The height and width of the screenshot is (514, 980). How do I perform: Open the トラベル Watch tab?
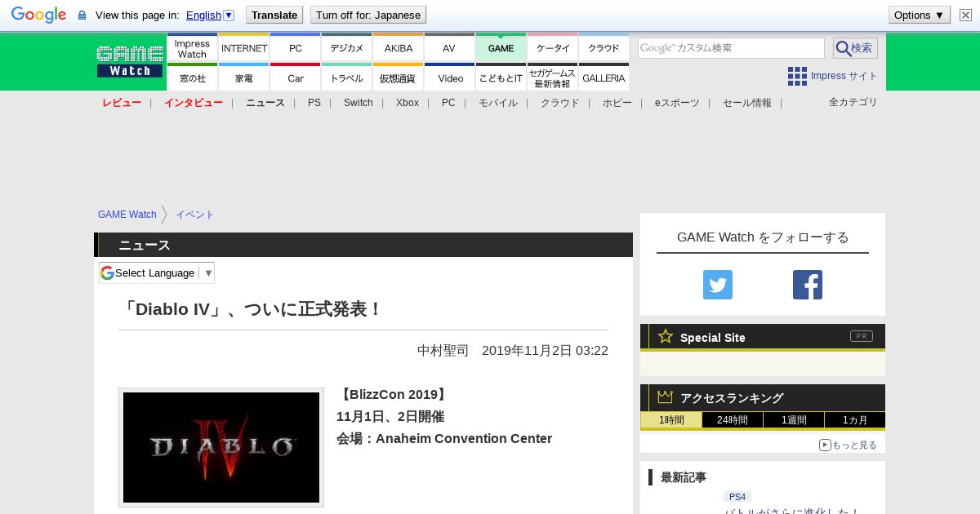tap(347, 78)
